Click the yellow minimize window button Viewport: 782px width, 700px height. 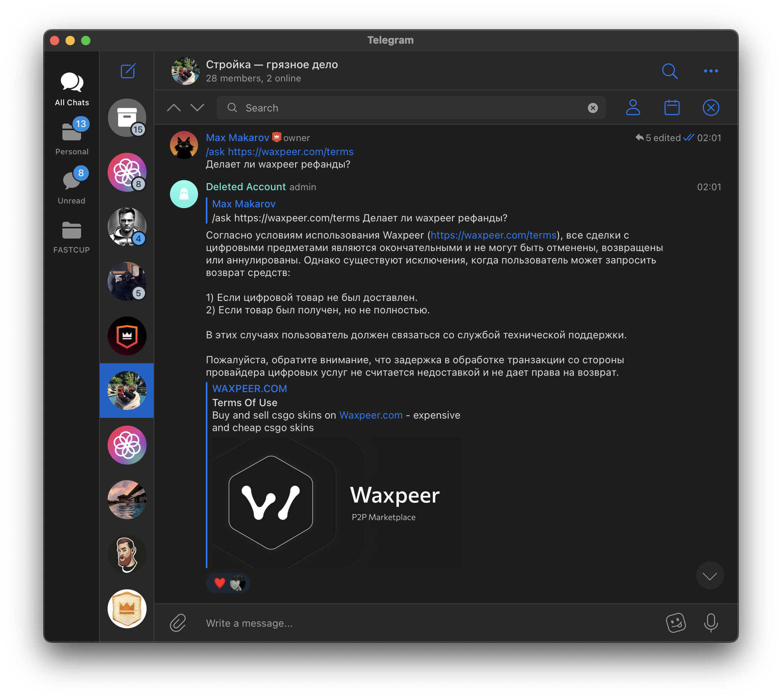(70, 41)
